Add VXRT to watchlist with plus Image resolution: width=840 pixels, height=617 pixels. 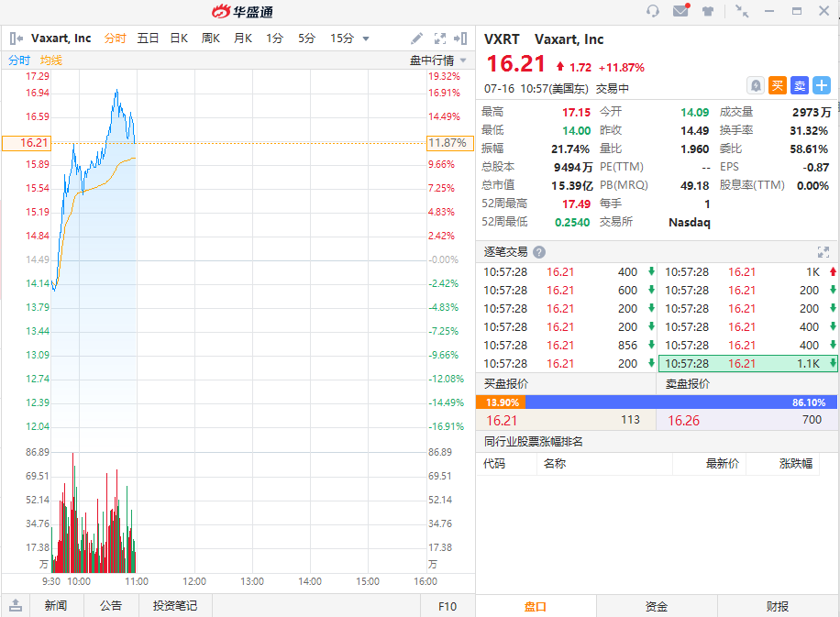[822, 85]
